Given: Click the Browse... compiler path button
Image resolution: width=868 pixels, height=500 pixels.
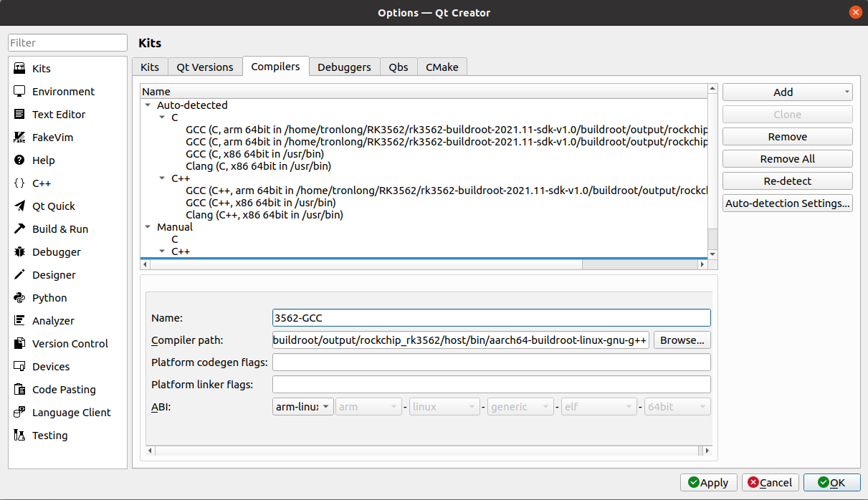Looking at the screenshot, I should click(682, 340).
